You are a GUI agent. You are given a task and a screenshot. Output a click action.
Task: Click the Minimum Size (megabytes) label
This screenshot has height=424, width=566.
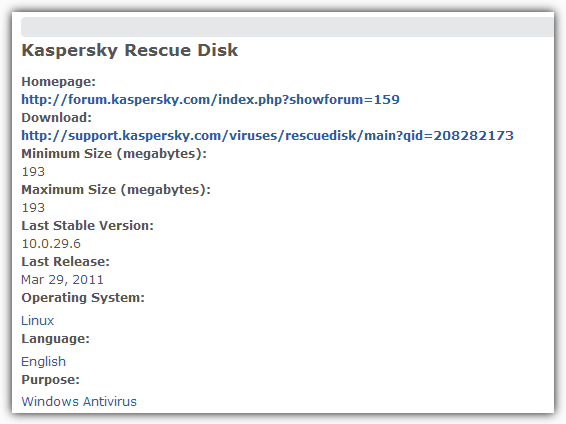click(114, 154)
